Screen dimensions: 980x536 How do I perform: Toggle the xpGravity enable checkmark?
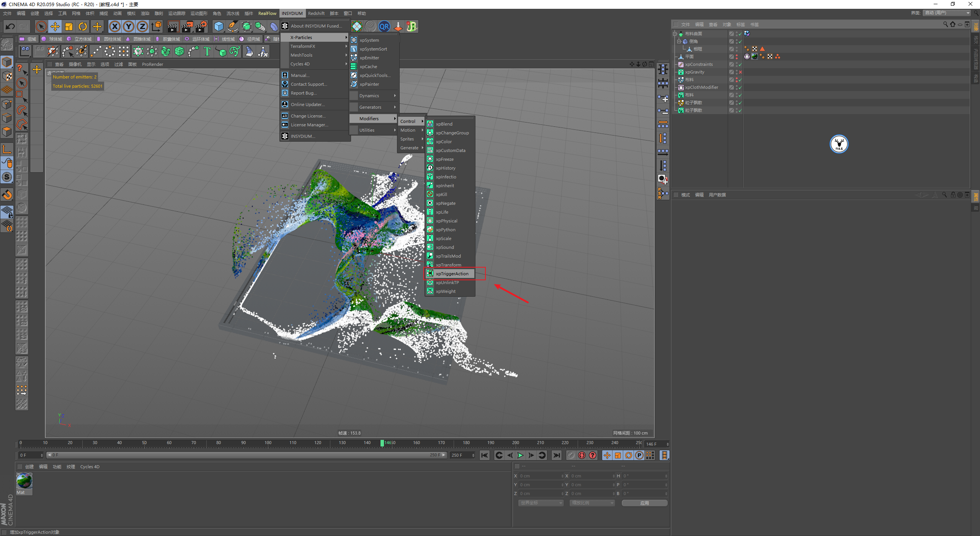(x=740, y=72)
